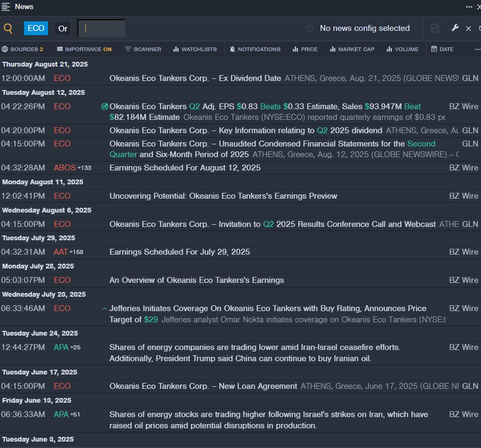
Task: Toggle the Or search operator
Action: click(x=63, y=29)
